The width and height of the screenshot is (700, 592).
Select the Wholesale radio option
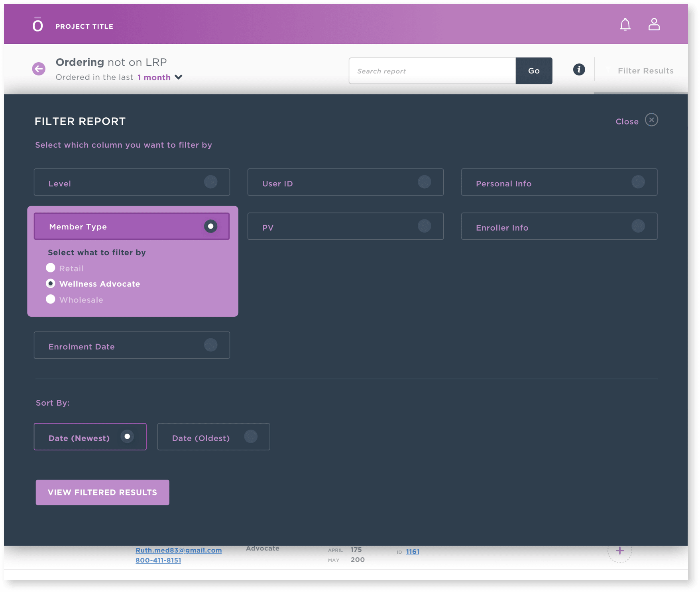pyautogui.click(x=50, y=299)
